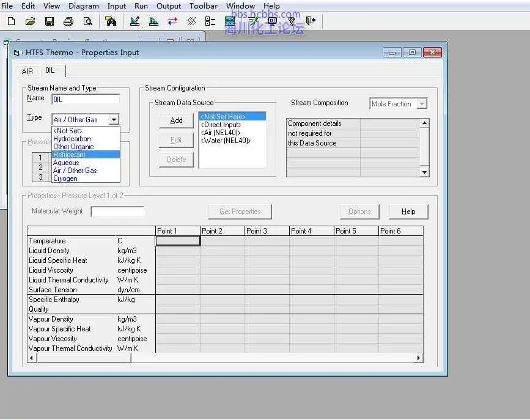
Task: Click pressure level row 1 header
Action: tap(41, 157)
